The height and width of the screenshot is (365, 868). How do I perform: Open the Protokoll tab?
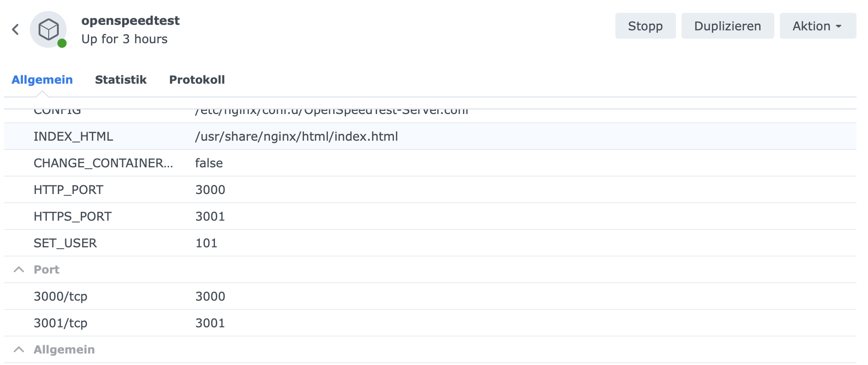(197, 80)
